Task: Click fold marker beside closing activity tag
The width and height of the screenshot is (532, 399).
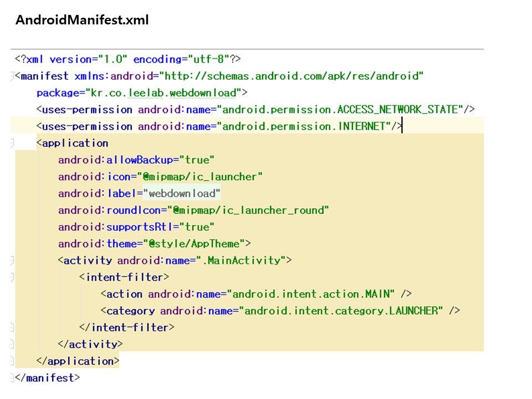Action: click(x=13, y=344)
